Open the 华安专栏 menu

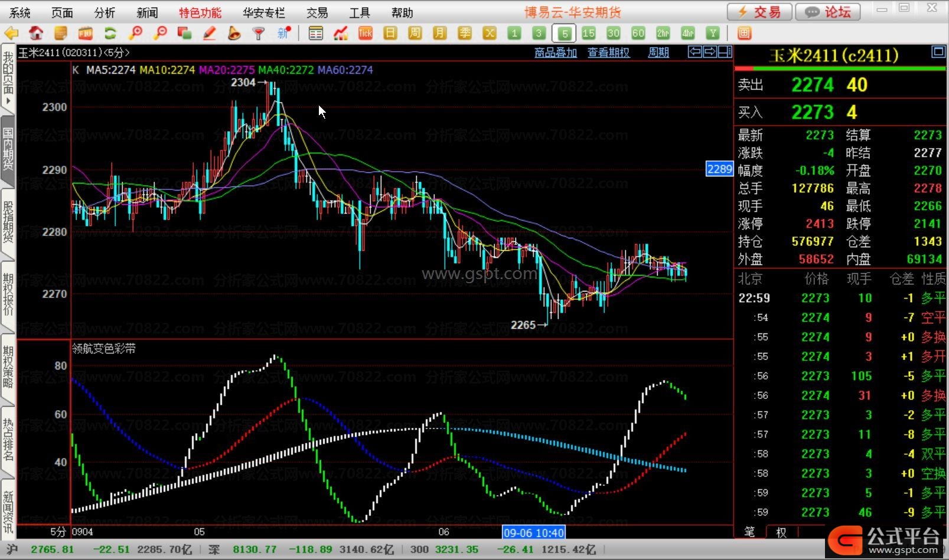264,12
